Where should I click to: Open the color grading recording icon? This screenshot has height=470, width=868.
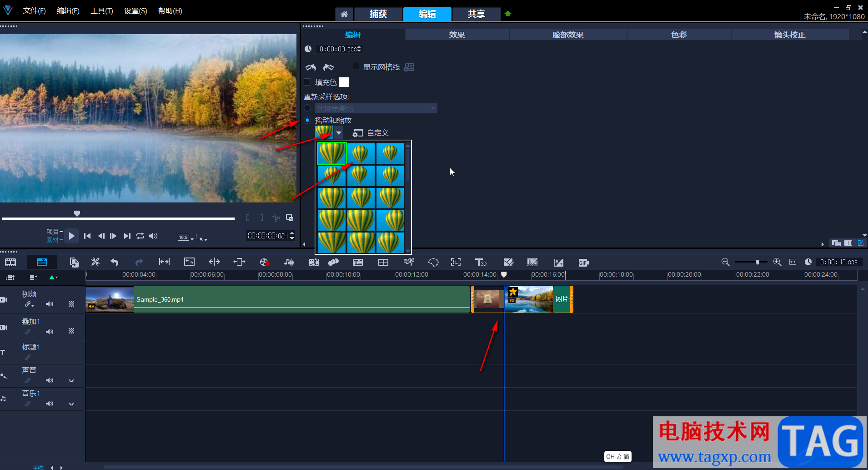(x=264, y=262)
